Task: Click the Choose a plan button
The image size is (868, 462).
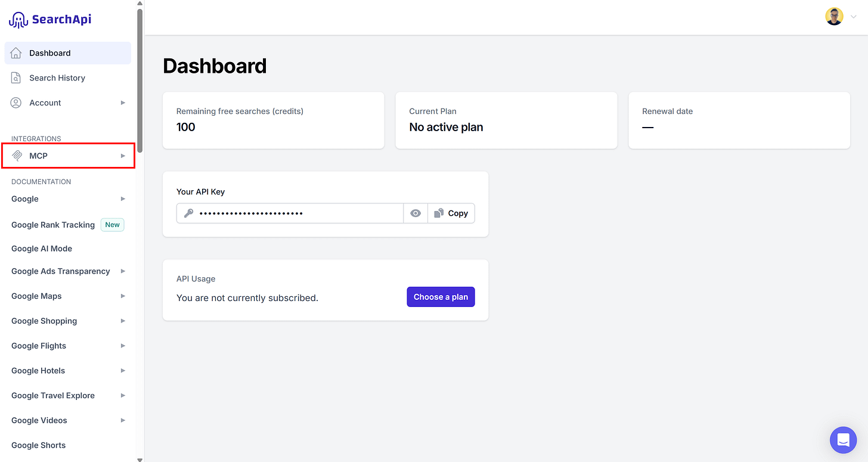Action: pyautogui.click(x=441, y=297)
